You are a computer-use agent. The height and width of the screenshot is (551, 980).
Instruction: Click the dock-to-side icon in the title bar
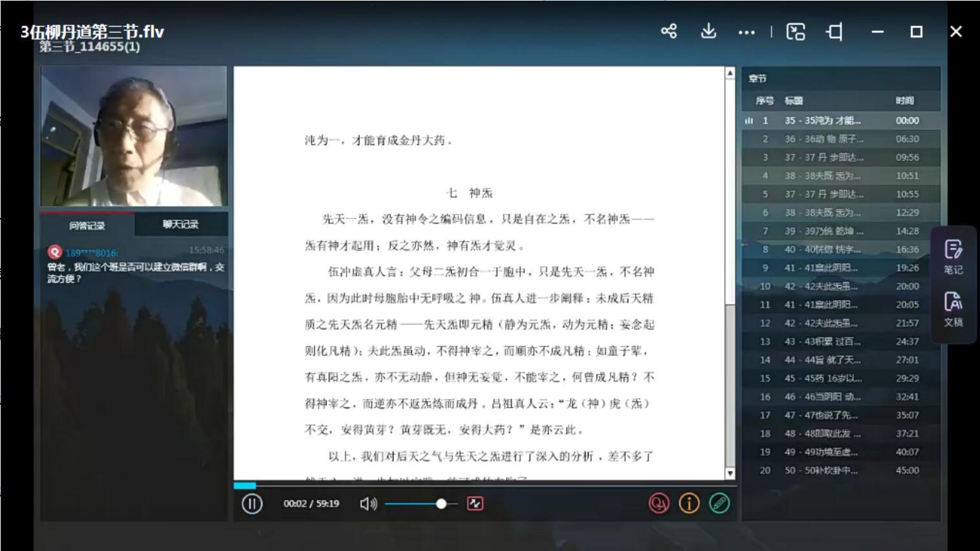point(834,31)
